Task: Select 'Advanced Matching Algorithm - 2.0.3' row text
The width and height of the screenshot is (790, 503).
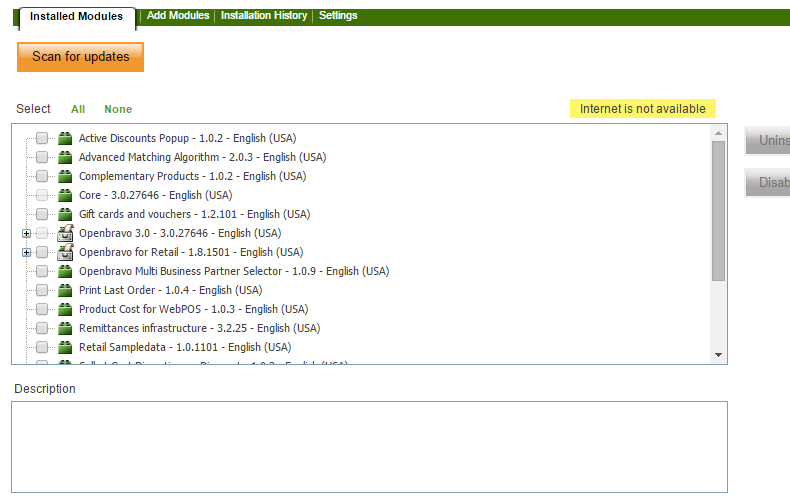Action: click(203, 157)
